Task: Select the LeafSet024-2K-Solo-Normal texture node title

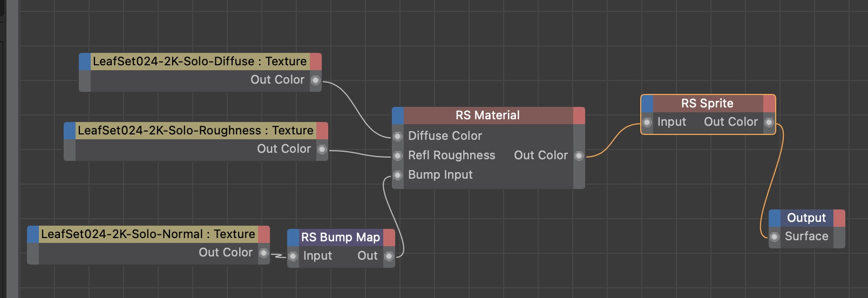Action: [148, 234]
